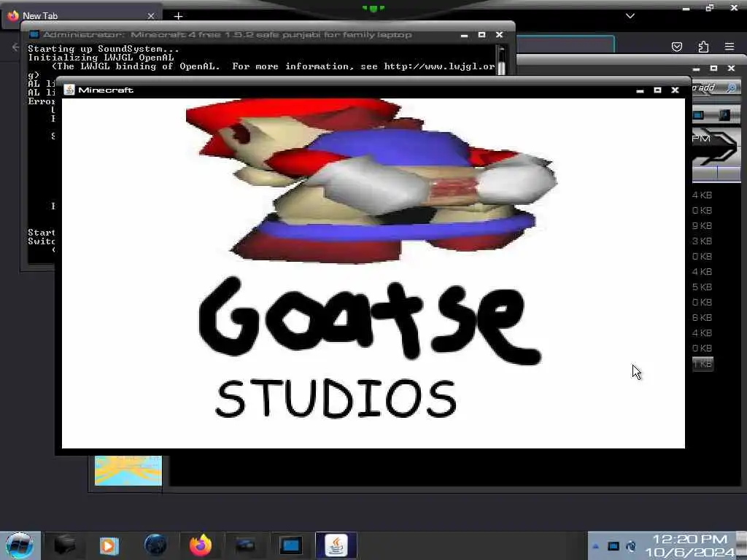Screen dimensions: 747x560
Task: Open the clock showing 12:20 PM
Action: coord(690,545)
